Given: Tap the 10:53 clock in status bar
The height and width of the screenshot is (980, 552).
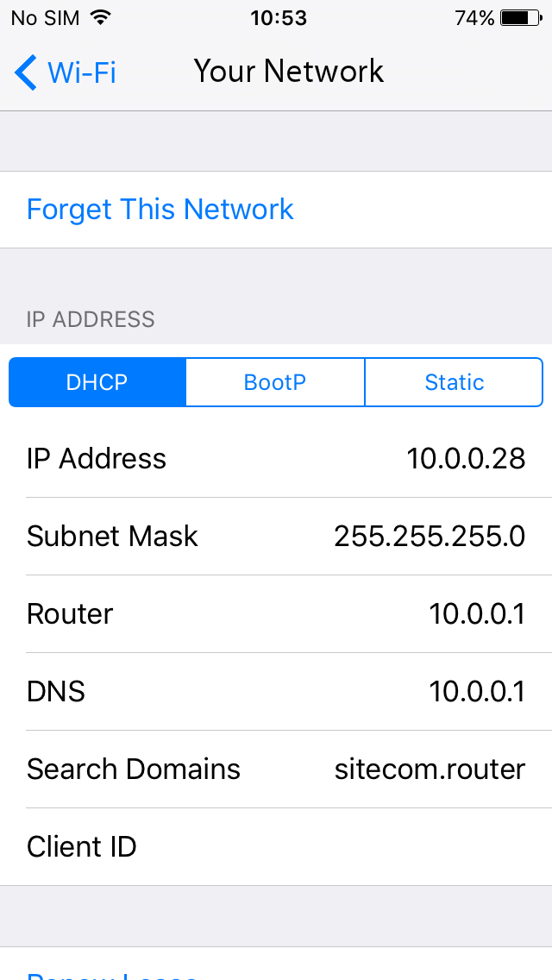Looking at the screenshot, I should [x=279, y=18].
